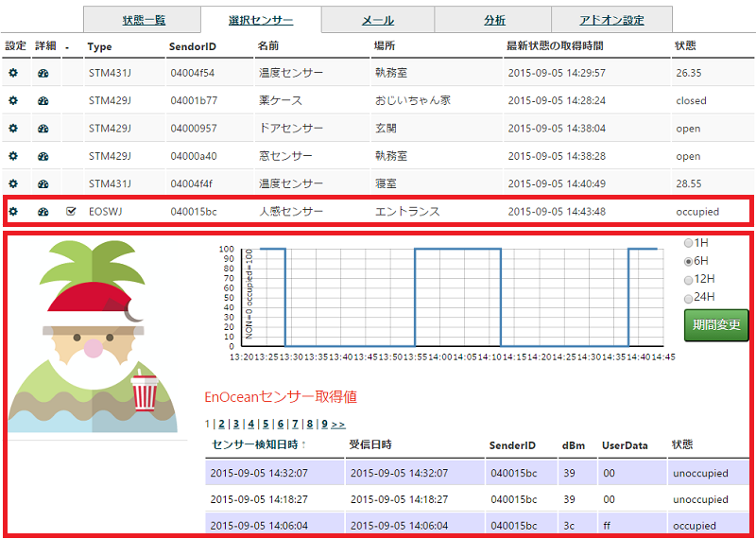756x539 pixels.
Task: Click the status value 28.55
Action: click(689, 183)
